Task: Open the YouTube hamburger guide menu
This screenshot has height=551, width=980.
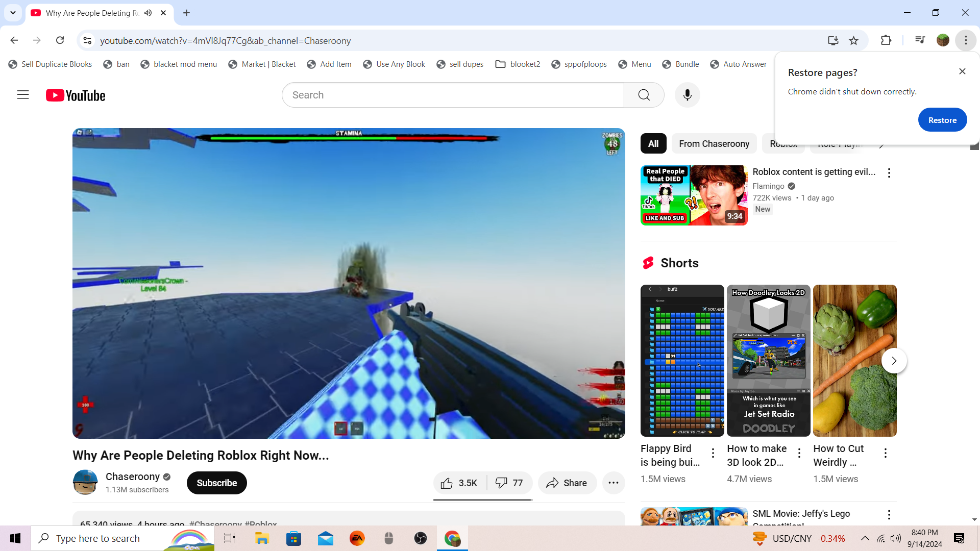Action: pos(23,95)
